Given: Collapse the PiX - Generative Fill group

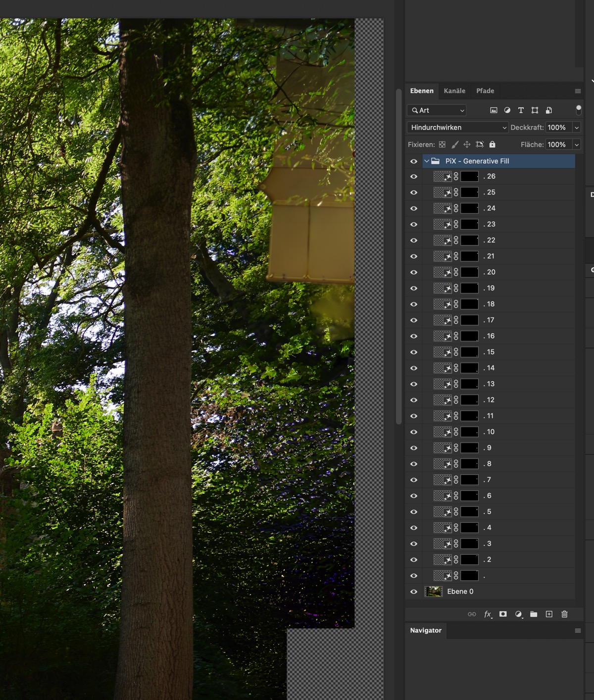Looking at the screenshot, I should [x=427, y=161].
